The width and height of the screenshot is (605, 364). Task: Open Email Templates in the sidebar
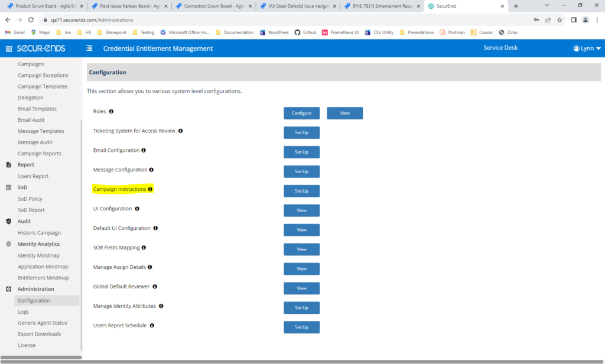(x=37, y=109)
